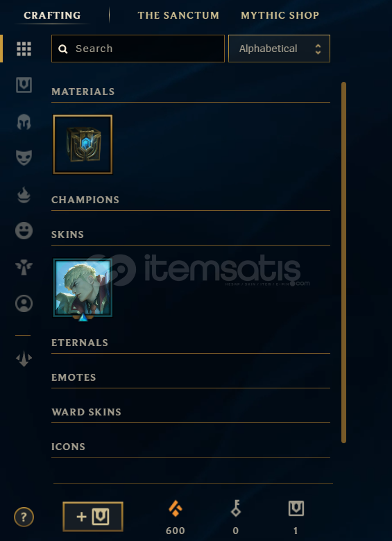Open the Alphabetical sort dropdown
The image size is (392, 541).
(279, 49)
